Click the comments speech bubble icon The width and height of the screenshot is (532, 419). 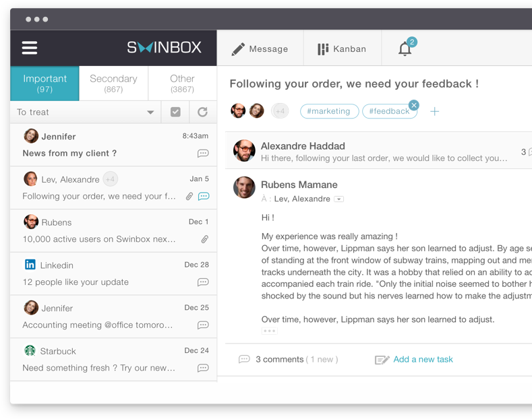coord(244,359)
